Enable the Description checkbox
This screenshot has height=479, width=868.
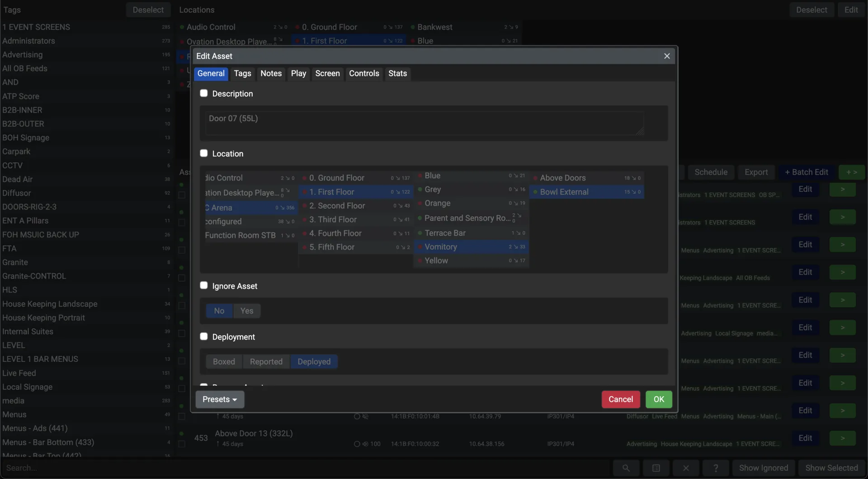204,93
